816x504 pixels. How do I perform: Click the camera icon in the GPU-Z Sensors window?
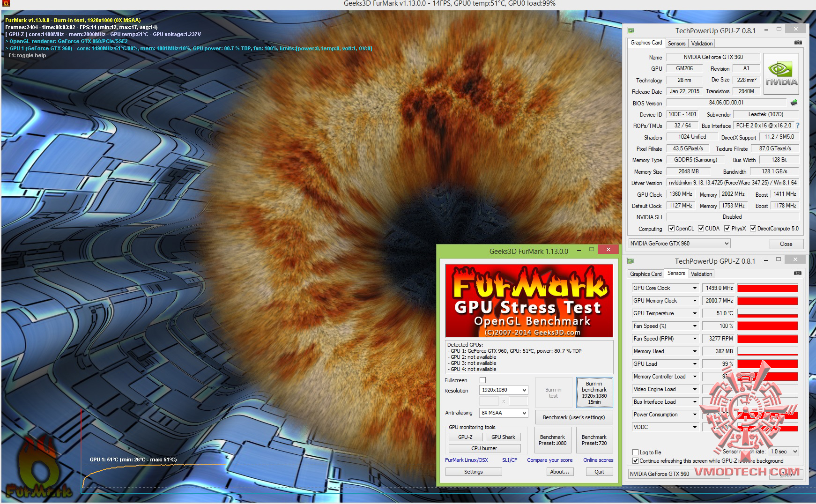[797, 273]
